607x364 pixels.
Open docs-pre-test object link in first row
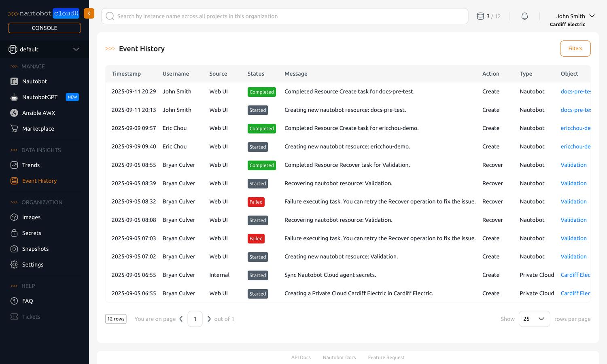point(575,91)
